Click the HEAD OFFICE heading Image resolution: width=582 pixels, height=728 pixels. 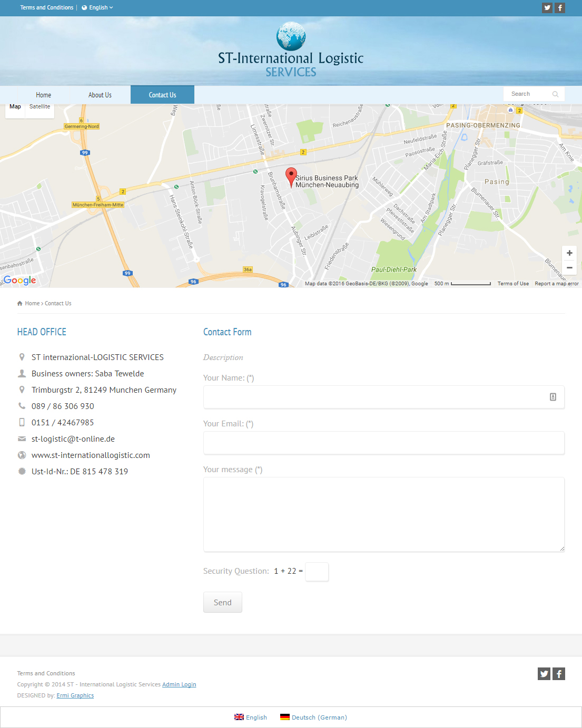point(42,332)
